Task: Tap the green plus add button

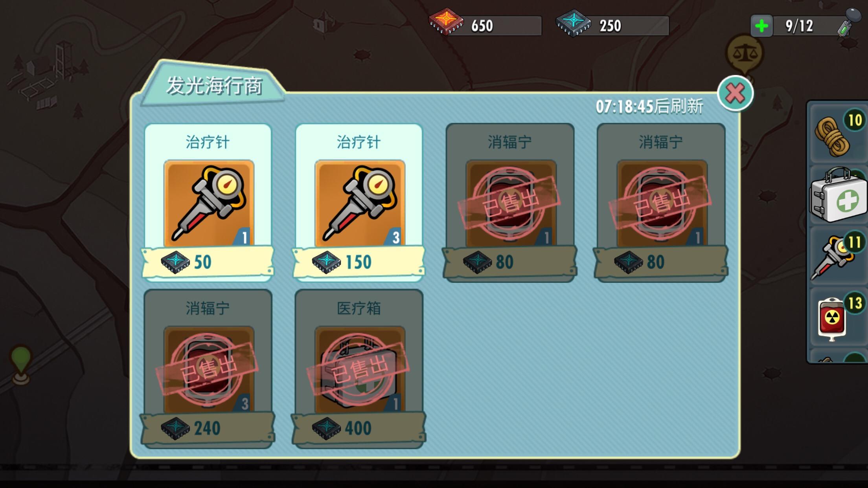Action: (761, 26)
